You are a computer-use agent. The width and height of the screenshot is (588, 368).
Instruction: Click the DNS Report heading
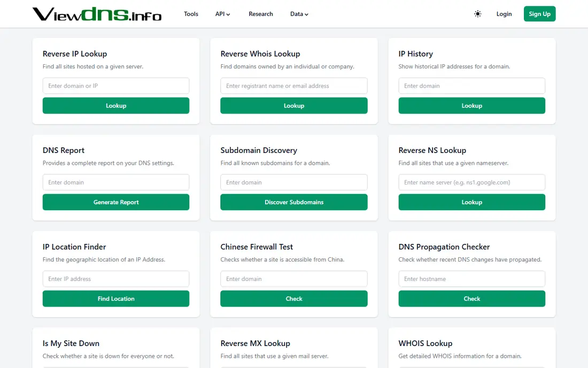[x=64, y=150]
